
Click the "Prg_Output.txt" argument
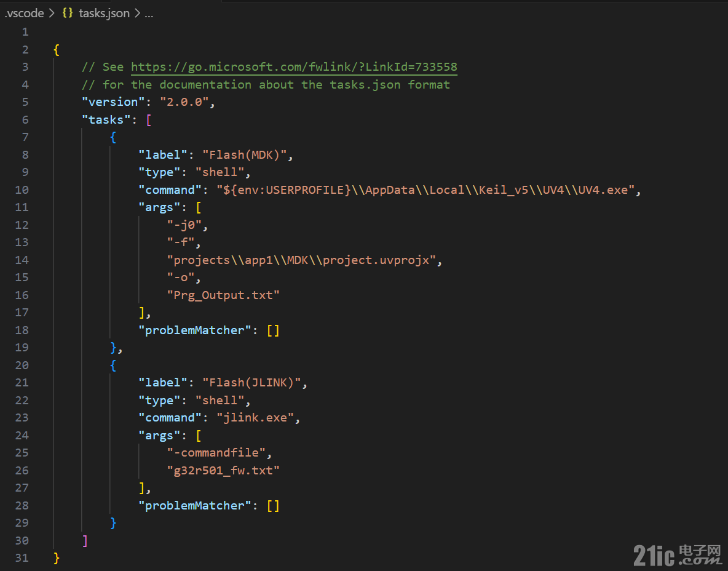[x=223, y=295]
